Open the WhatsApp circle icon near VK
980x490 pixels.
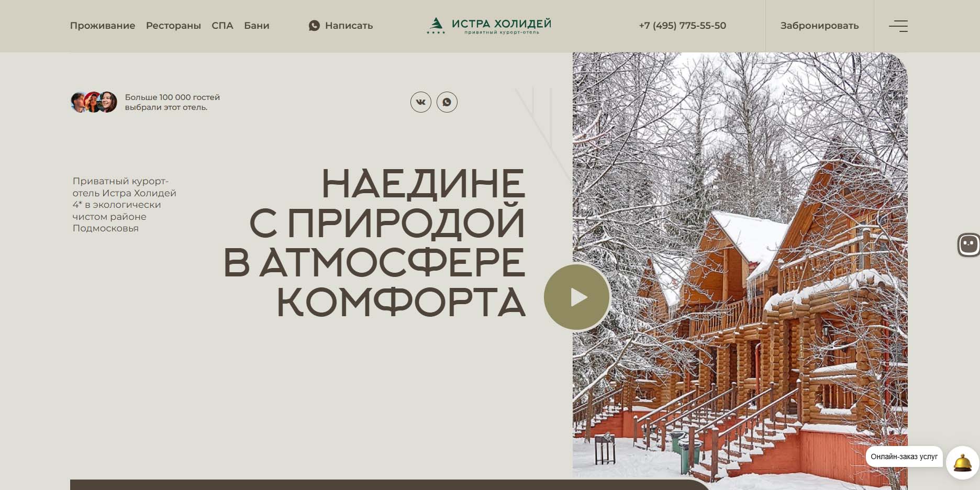(447, 102)
